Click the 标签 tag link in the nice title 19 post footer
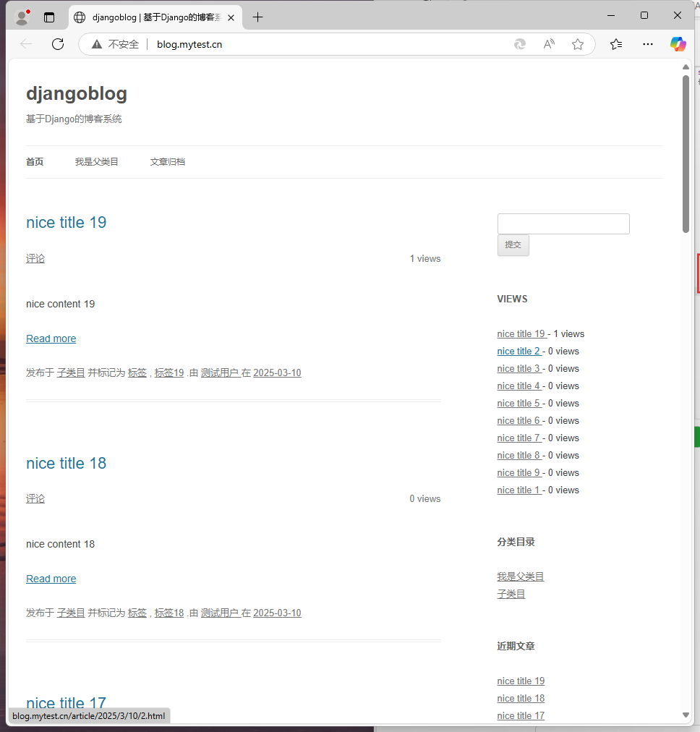This screenshot has height=732, width=700. [x=137, y=373]
